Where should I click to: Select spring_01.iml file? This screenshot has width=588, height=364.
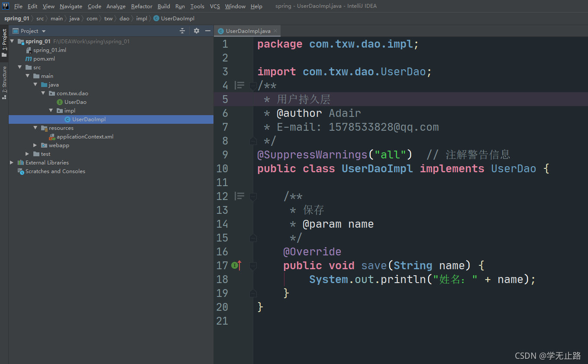pyautogui.click(x=50, y=50)
